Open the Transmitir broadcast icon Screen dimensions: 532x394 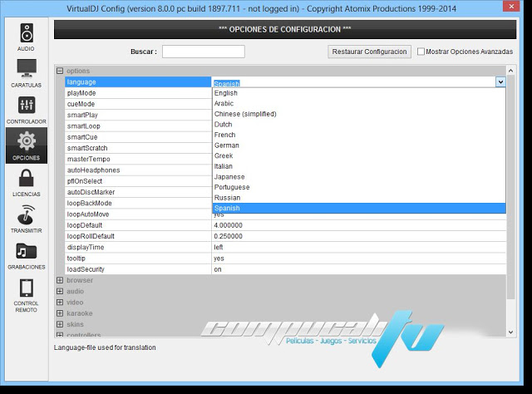(x=27, y=214)
